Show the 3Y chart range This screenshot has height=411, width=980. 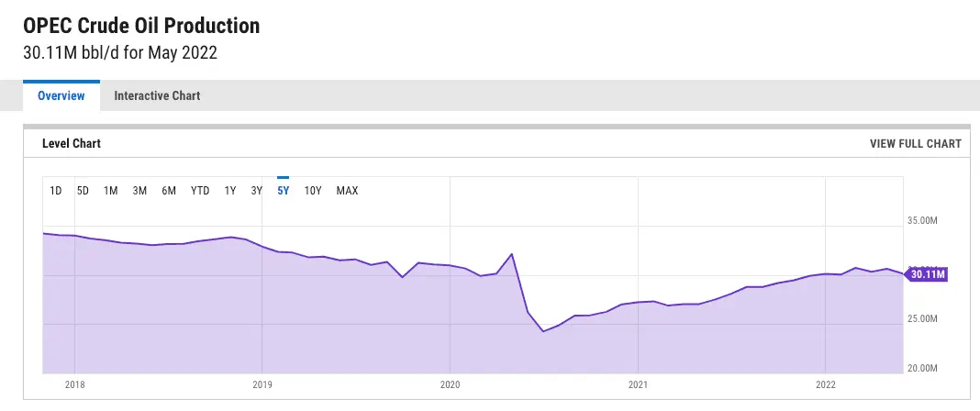pyautogui.click(x=257, y=191)
